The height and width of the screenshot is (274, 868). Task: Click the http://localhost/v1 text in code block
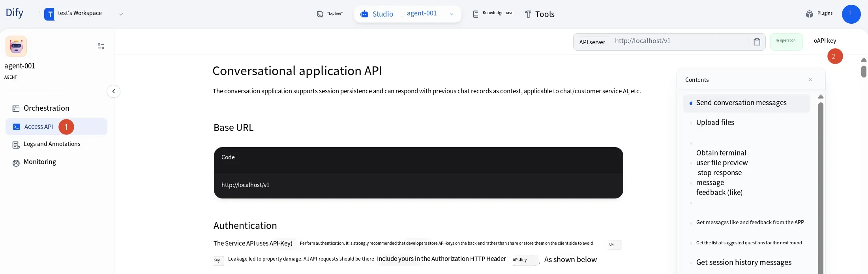(x=245, y=185)
